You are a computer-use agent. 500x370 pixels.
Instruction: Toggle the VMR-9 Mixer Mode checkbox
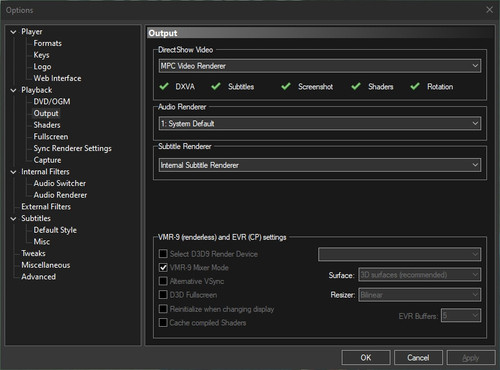click(163, 267)
